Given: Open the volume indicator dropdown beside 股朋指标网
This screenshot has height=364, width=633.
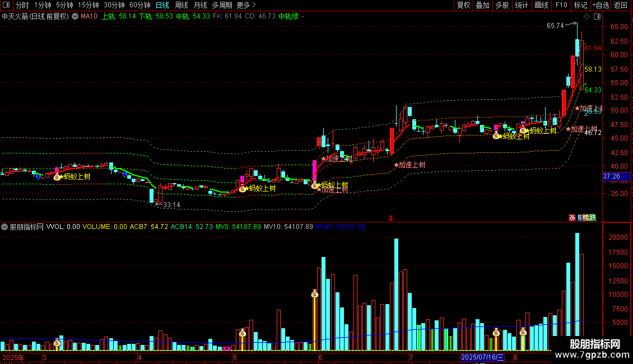Looking at the screenshot, I should pos(4,227).
